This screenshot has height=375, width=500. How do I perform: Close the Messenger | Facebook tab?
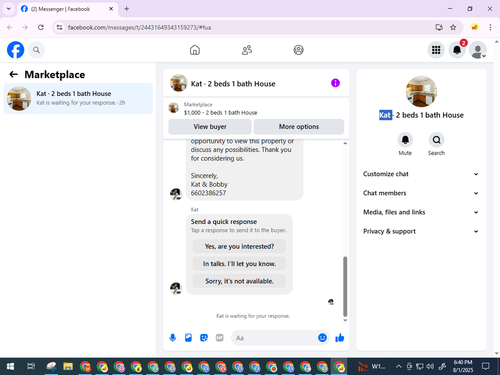pyautogui.click(x=111, y=9)
